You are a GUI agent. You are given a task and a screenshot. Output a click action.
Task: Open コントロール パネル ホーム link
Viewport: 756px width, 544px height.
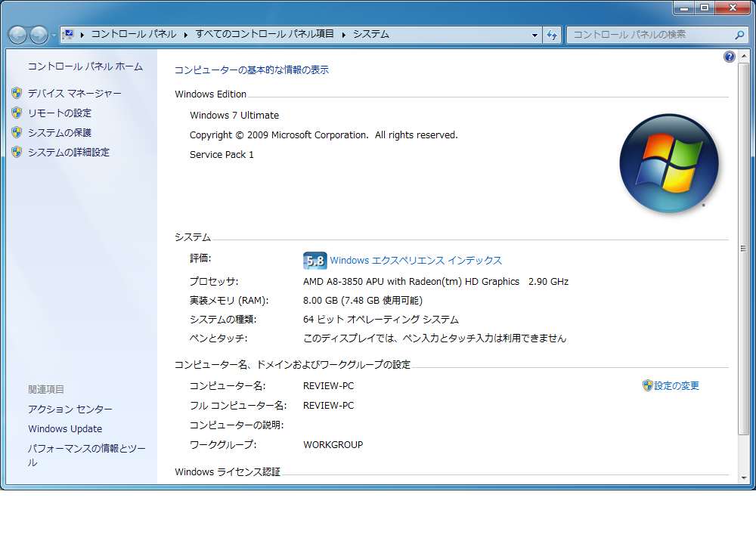[85, 66]
